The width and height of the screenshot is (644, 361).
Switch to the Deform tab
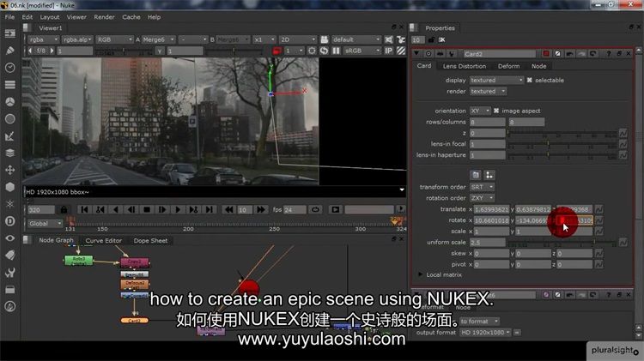[x=508, y=66]
